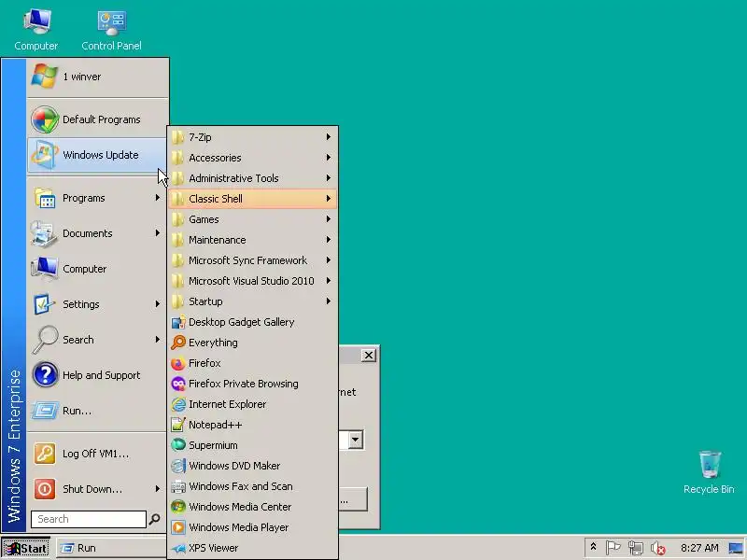Click the Everything search icon
This screenshot has height=560, width=747.
click(x=177, y=343)
